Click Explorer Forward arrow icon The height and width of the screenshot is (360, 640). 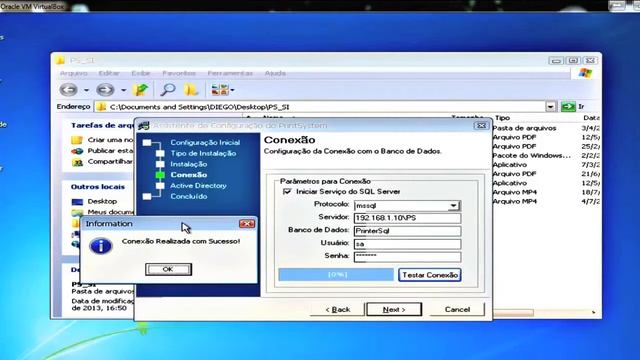click(x=105, y=89)
